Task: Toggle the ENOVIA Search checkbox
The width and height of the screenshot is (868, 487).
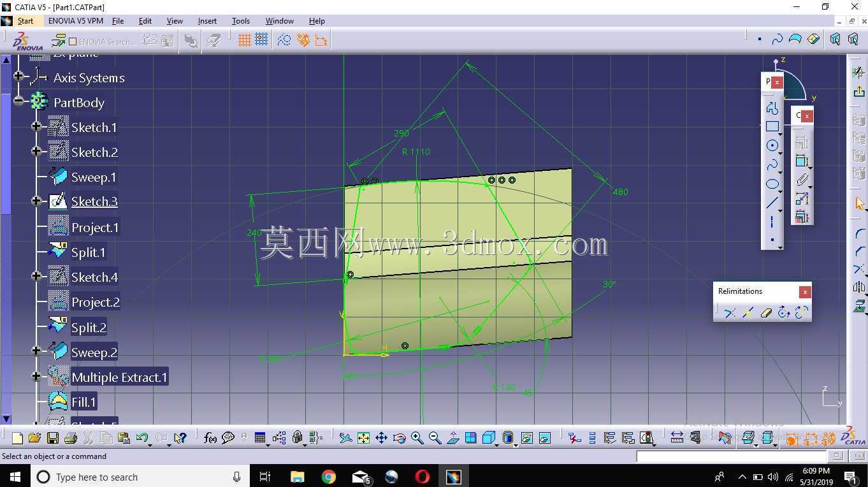Action: coord(73,41)
